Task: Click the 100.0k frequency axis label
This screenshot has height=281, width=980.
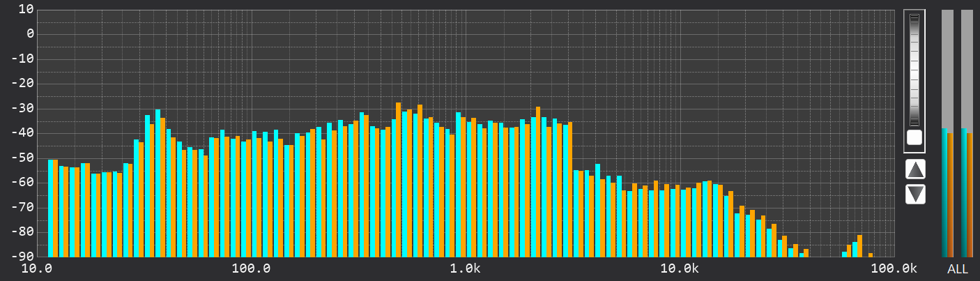Action: [892, 269]
